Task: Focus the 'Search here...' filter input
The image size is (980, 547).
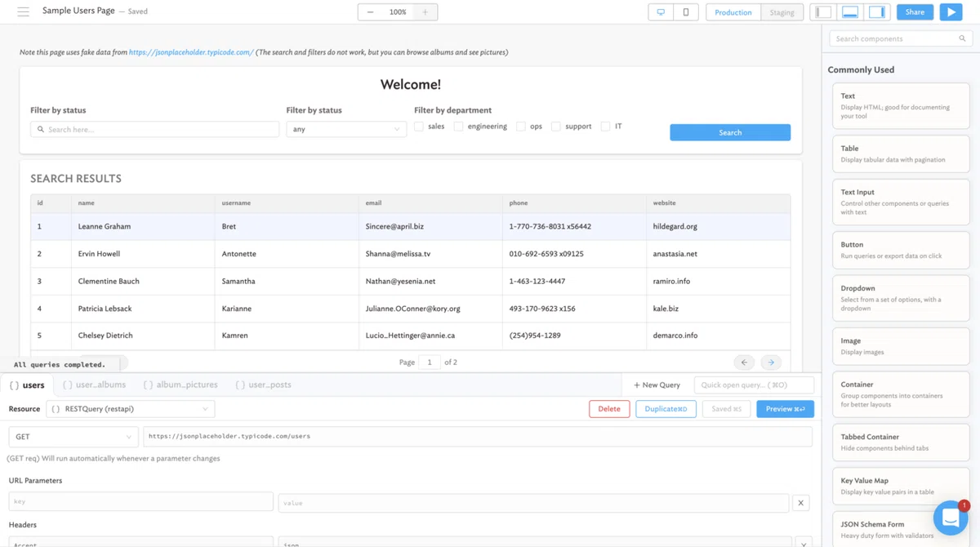Action: coord(155,129)
